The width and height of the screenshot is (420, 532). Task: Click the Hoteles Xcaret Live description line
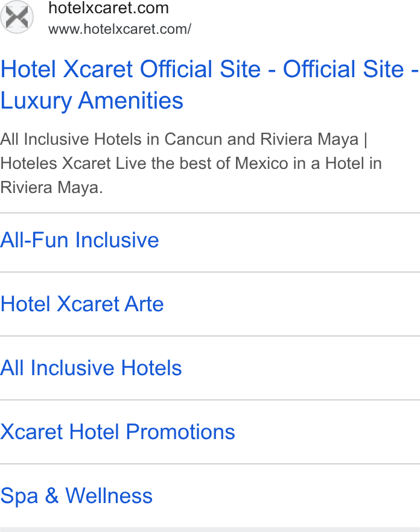pos(191,163)
